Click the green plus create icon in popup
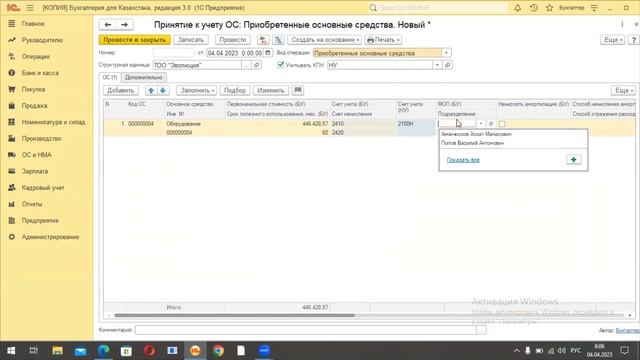Viewport: 640px width, 360px height. point(573,160)
